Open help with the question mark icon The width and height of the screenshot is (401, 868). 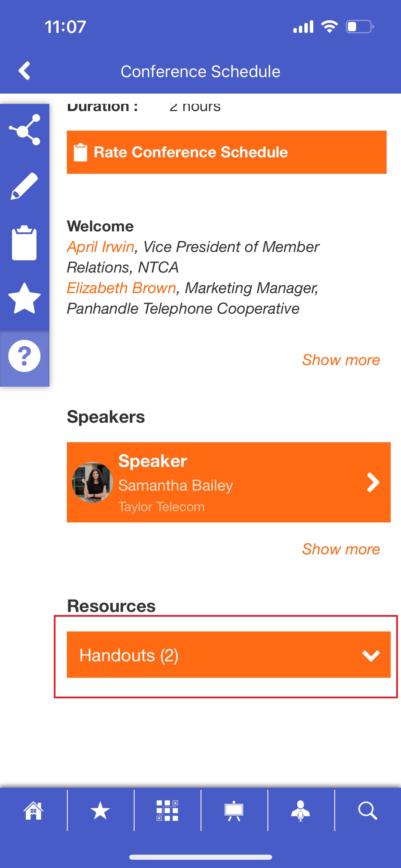(24, 356)
